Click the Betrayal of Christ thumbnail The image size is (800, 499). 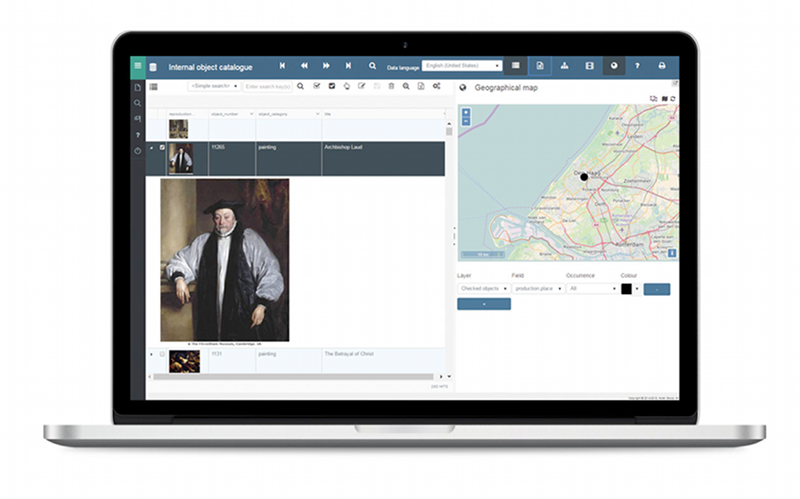click(x=184, y=362)
